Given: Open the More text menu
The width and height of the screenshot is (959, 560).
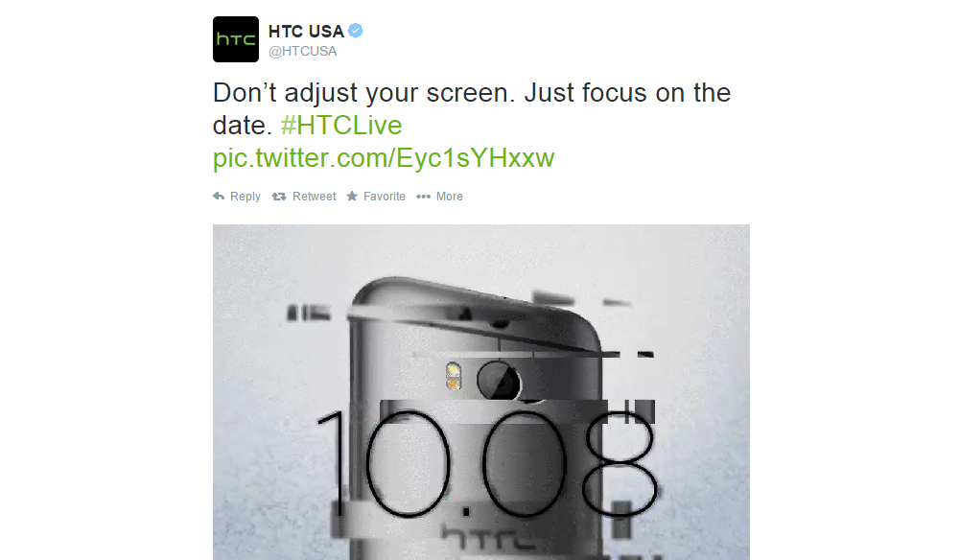Looking at the screenshot, I should pos(450,197).
